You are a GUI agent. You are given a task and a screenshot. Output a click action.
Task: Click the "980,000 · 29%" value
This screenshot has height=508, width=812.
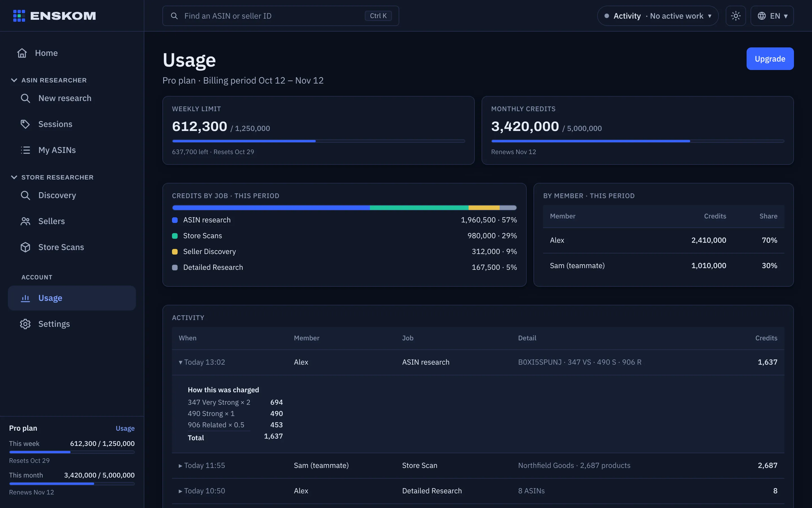click(492, 236)
